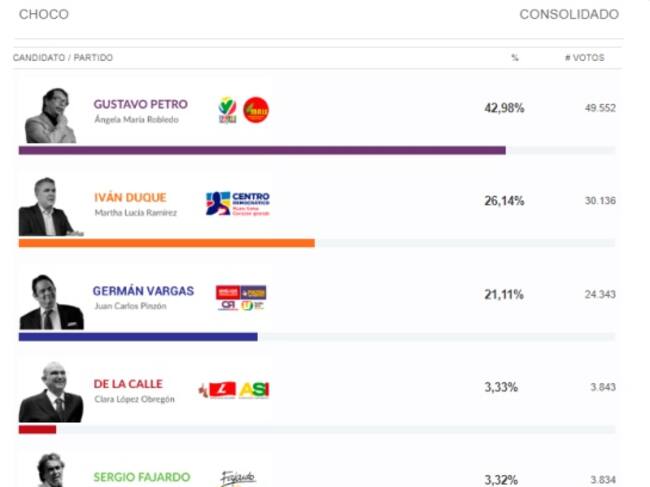The width and height of the screenshot is (650, 487).
Task: Click the green checkmark party logo
Action: click(x=227, y=110)
